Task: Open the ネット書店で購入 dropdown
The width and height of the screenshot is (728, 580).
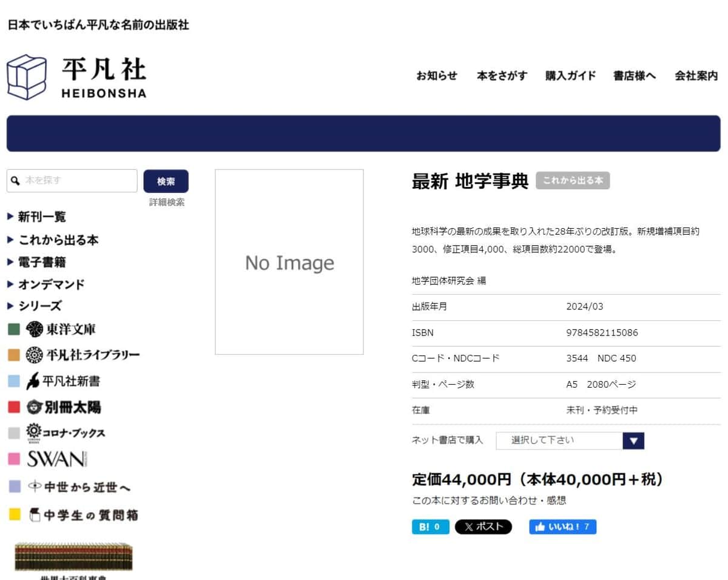Action: [570, 440]
